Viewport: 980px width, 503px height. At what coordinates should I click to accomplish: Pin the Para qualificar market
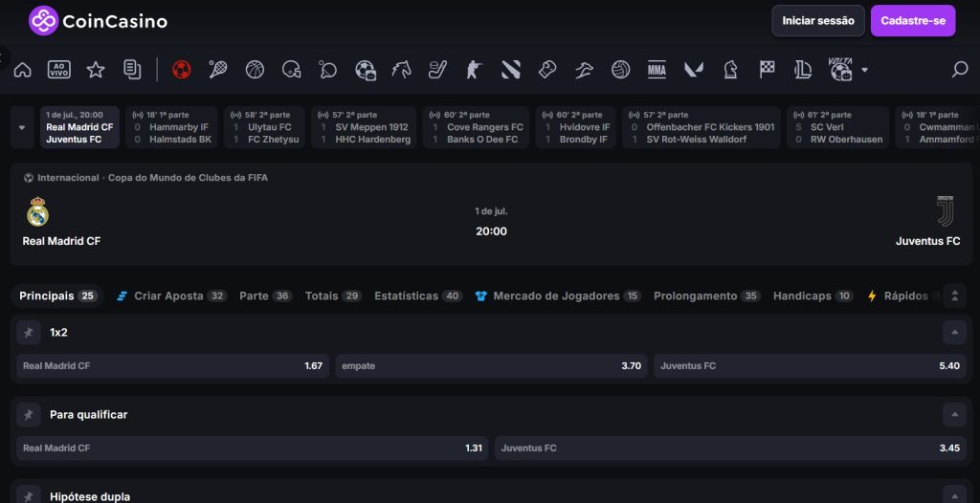coord(29,414)
